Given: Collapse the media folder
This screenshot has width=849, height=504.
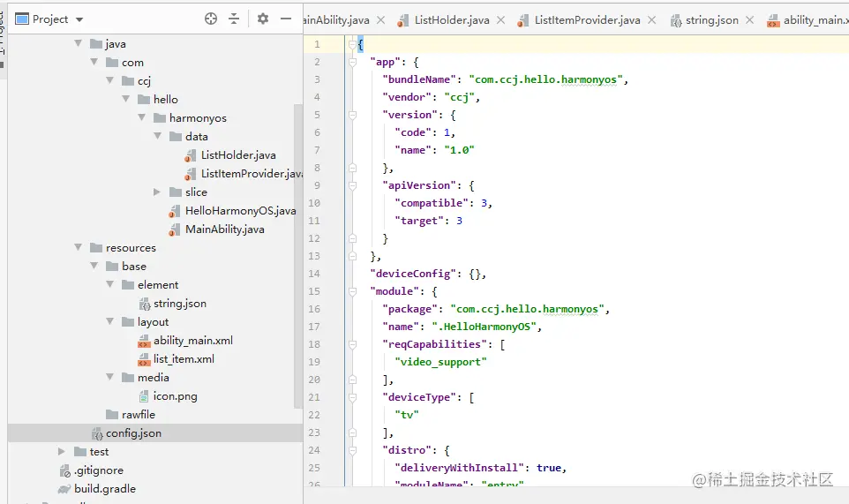Looking at the screenshot, I should click(110, 377).
